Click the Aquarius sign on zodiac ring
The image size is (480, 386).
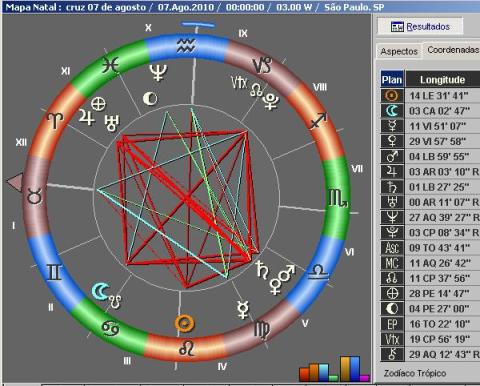[186, 45]
